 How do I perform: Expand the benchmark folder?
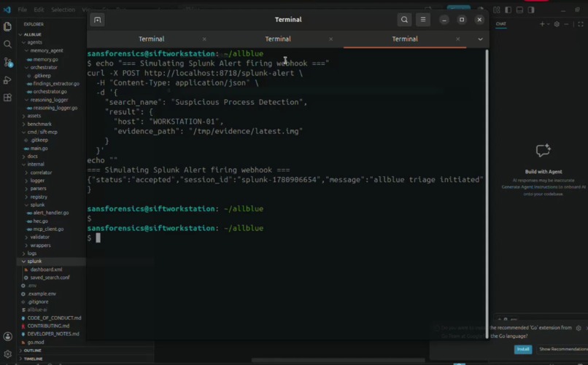39,124
